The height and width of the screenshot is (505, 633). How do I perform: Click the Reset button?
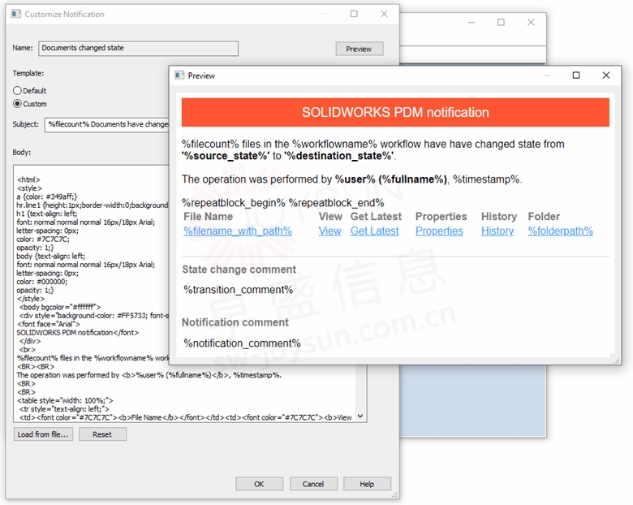(103, 434)
